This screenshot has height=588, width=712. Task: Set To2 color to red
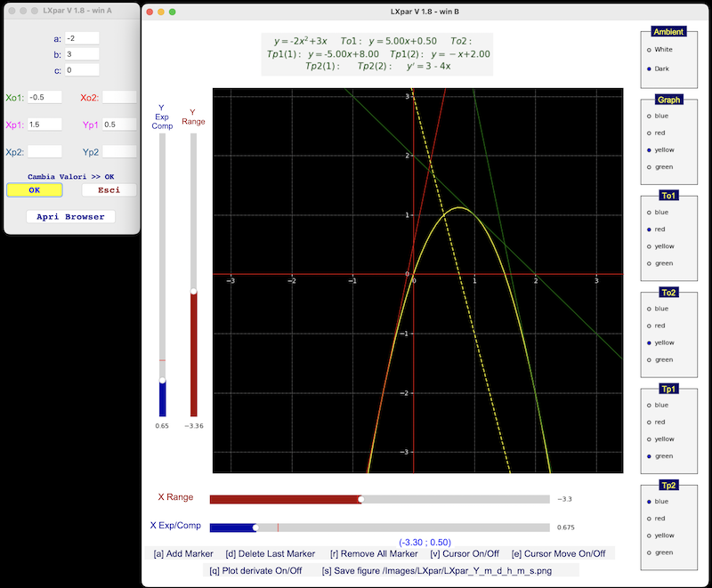(649, 326)
